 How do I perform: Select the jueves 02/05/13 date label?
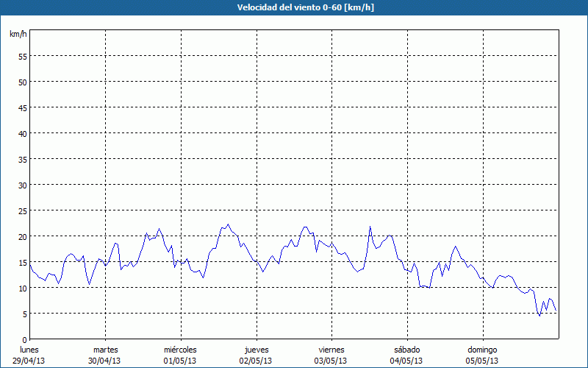coord(256,355)
